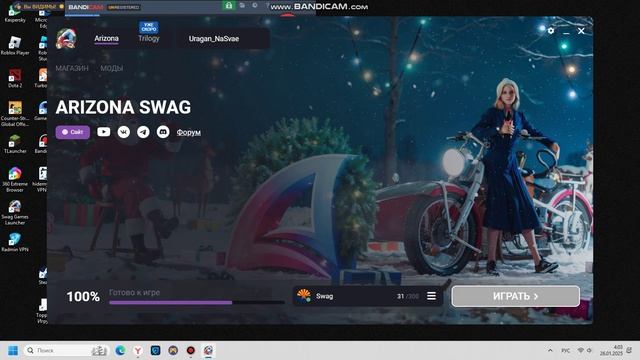The width and height of the screenshot is (640, 360).
Task: Open TLauncher desktop shortcut
Action: pos(15,144)
